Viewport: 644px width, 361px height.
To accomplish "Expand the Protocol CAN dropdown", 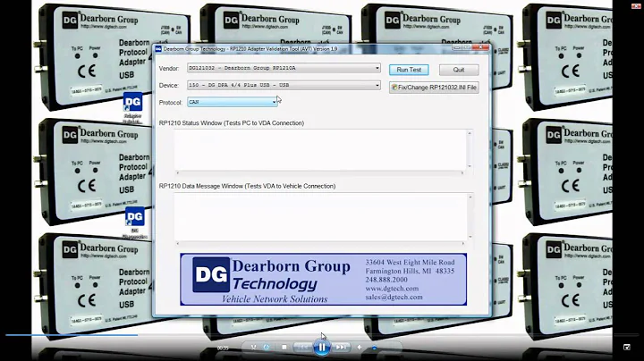I will [x=274, y=102].
